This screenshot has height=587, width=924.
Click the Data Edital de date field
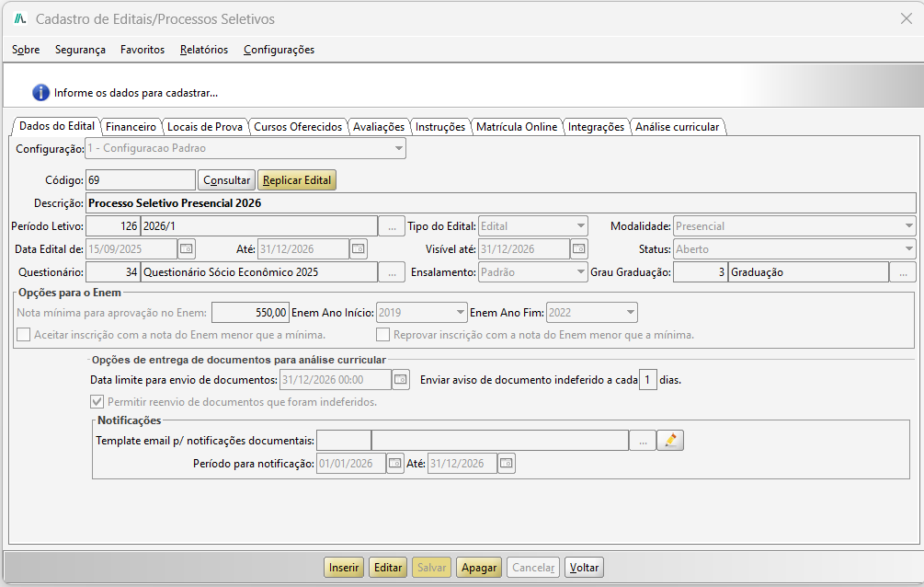tap(132, 249)
